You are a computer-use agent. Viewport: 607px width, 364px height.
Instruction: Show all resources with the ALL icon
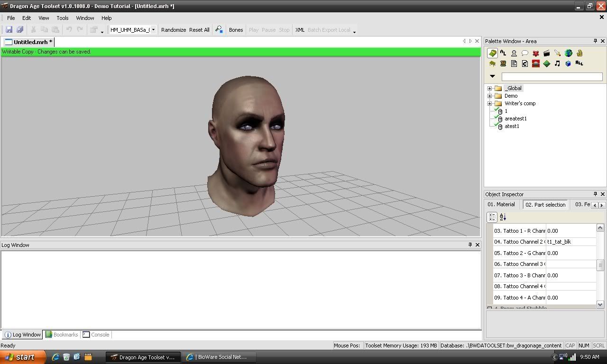click(579, 63)
